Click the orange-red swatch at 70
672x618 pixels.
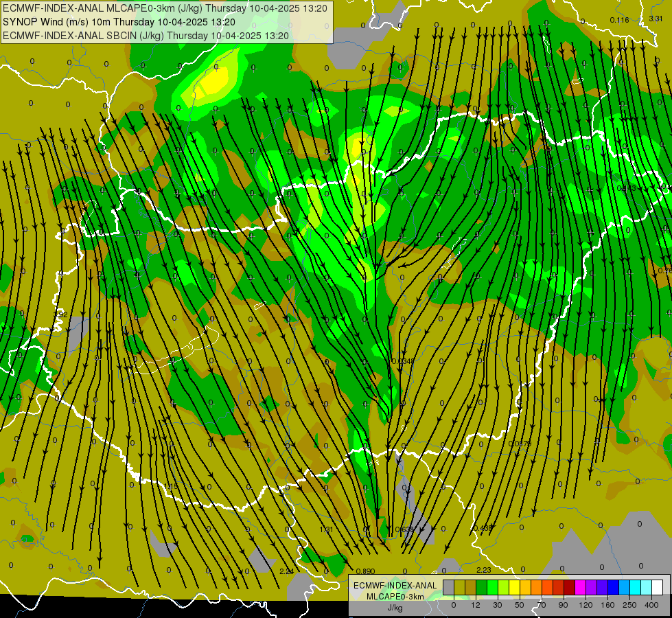tap(548, 587)
